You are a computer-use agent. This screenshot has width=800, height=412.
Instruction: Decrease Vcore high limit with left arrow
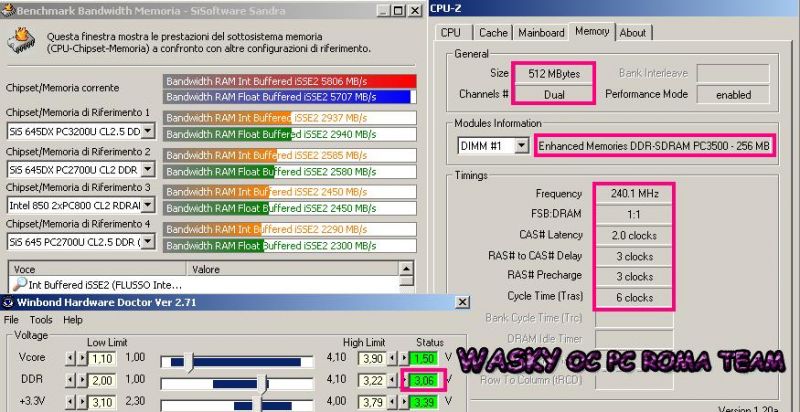pos(392,358)
